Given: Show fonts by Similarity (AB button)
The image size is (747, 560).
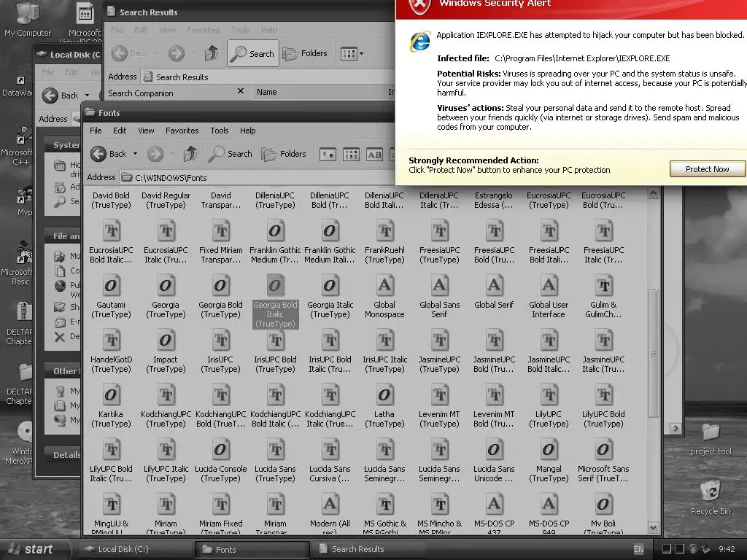Looking at the screenshot, I should [374, 155].
